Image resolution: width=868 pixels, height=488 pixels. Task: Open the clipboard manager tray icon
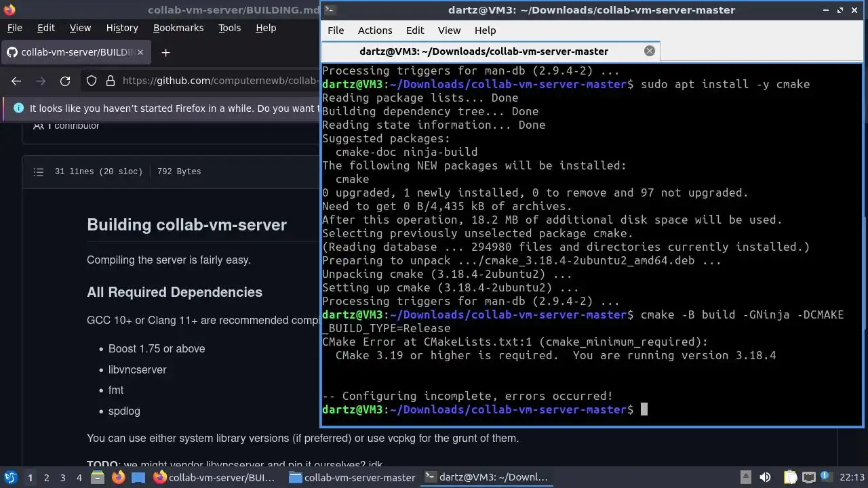click(791, 477)
